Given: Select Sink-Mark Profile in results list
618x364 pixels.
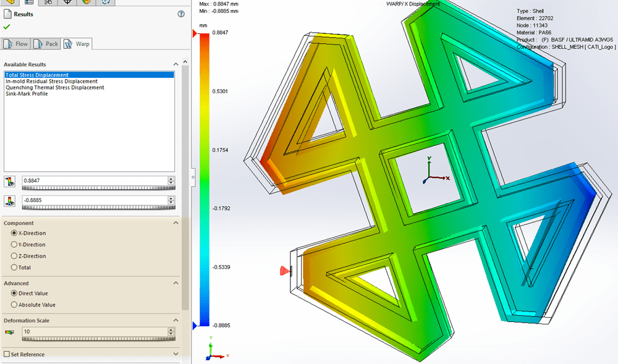Looking at the screenshot, I should pos(27,94).
